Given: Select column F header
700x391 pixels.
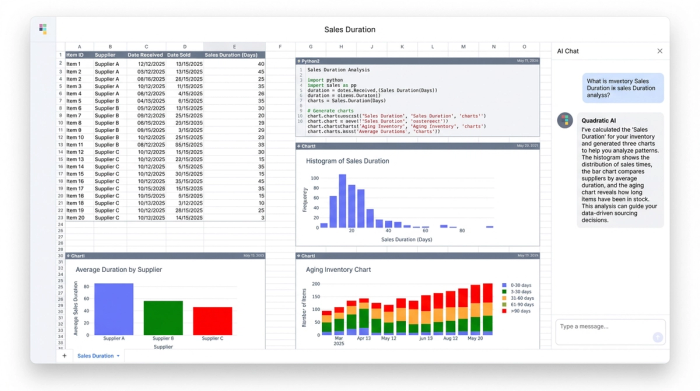Looking at the screenshot, I should (x=280, y=46).
